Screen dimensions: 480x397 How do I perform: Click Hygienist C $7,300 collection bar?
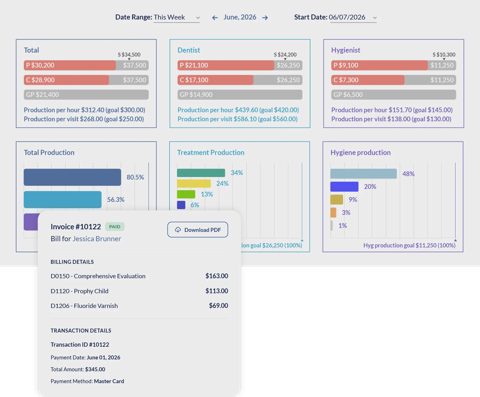[393, 80]
